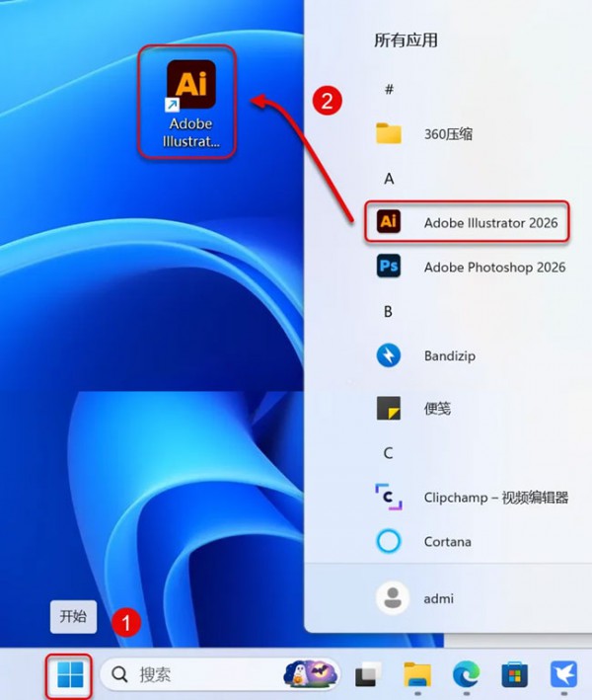
Task: Open Bandizip from all apps list
Action: tap(426, 355)
